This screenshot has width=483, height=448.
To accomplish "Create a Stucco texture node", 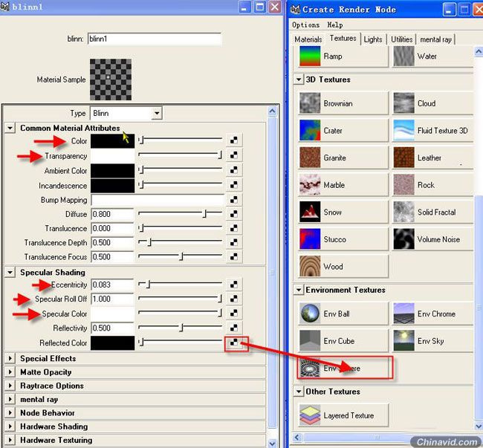I will (x=343, y=239).
